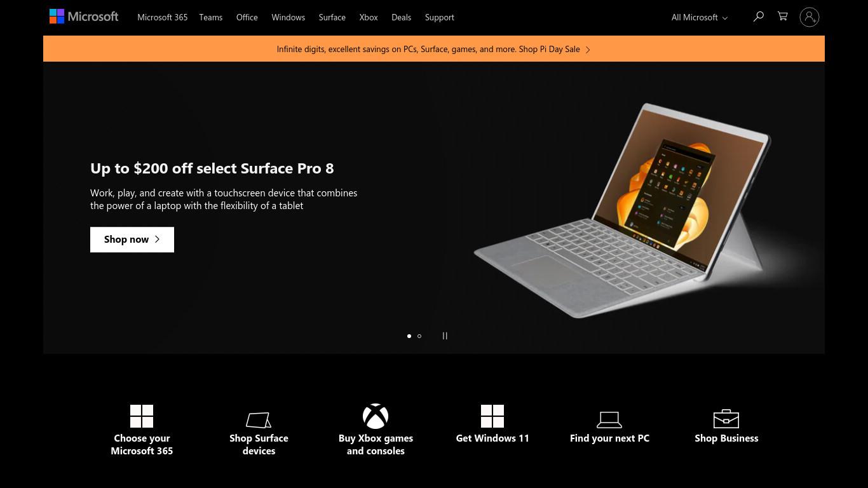Click the Microsoft logo
The height and width of the screenshot is (488, 868).
(84, 17)
